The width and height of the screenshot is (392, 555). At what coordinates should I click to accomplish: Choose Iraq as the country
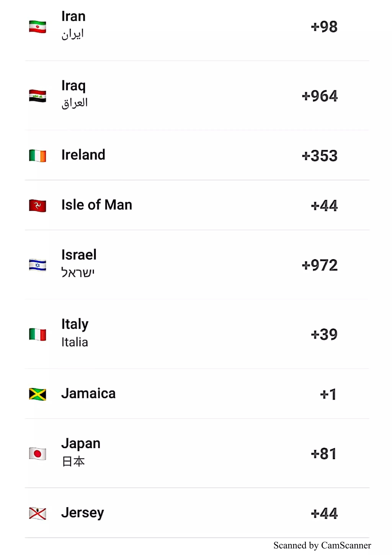[197, 96]
